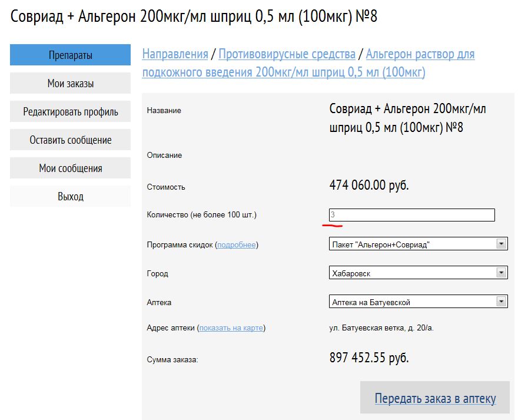518x420 pixels.
Task: Click the Описание field label
Action: [164, 155]
